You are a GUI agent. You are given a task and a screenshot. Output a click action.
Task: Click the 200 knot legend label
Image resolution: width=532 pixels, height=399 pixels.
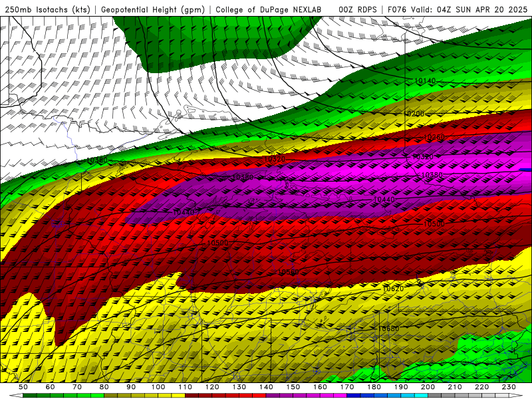(428, 387)
